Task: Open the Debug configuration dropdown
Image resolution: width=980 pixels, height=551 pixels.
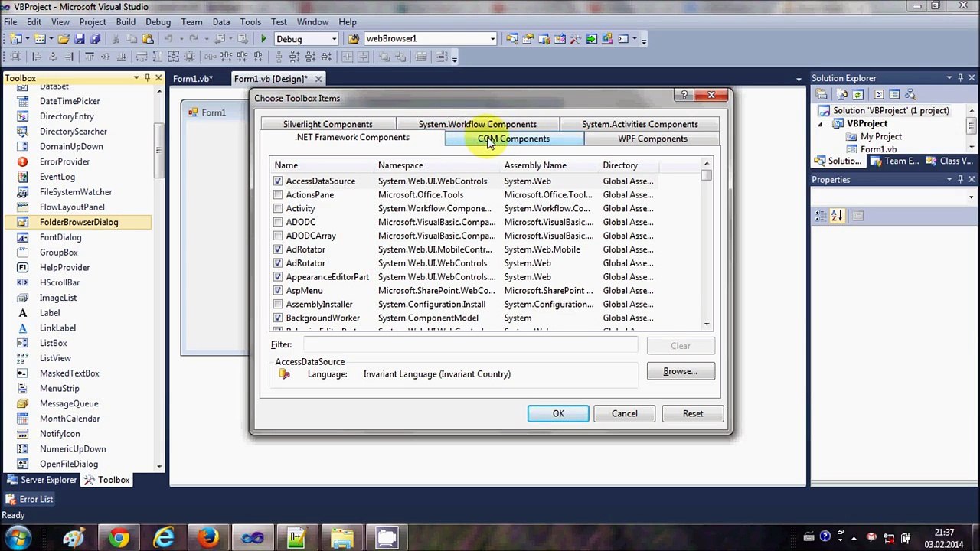Action: click(x=334, y=39)
